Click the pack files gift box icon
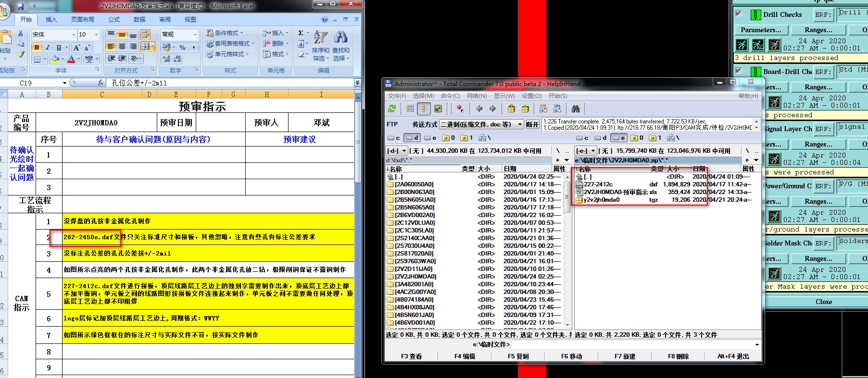This screenshot has height=378, width=868. [x=511, y=109]
